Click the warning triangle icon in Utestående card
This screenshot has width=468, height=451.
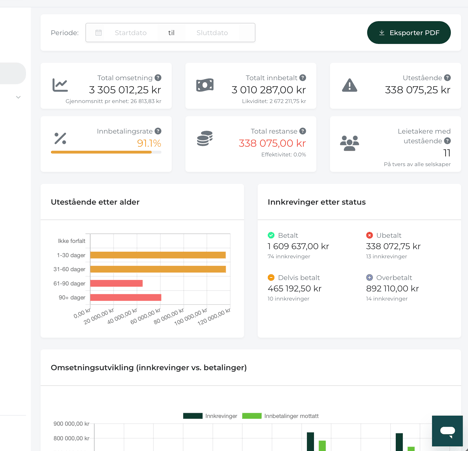[x=349, y=85]
